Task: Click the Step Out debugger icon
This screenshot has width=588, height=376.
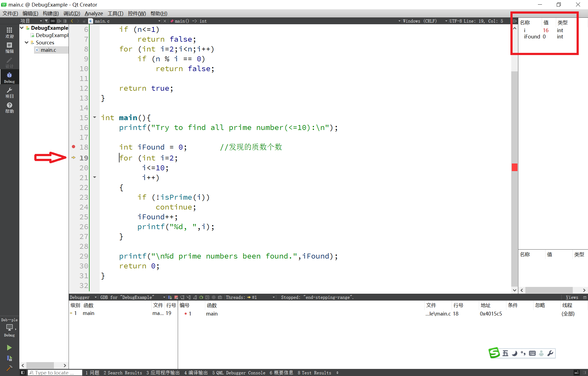Action: click(195, 297)
